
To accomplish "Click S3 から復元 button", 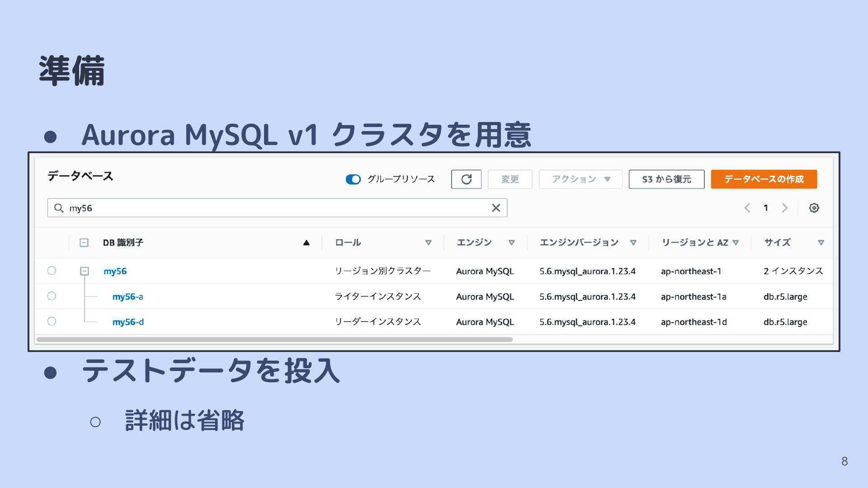I will [666, 179].
